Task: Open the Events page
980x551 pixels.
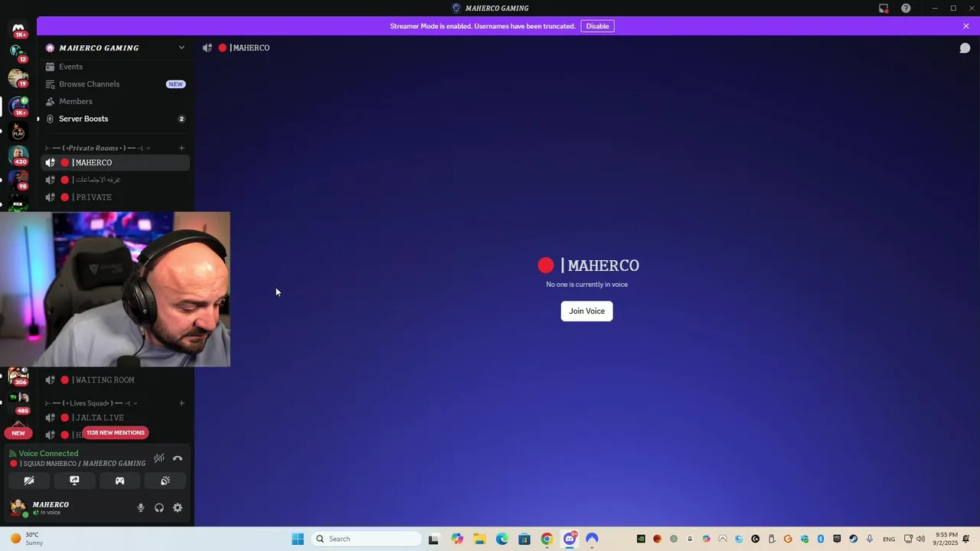Action: click(115, 67)
